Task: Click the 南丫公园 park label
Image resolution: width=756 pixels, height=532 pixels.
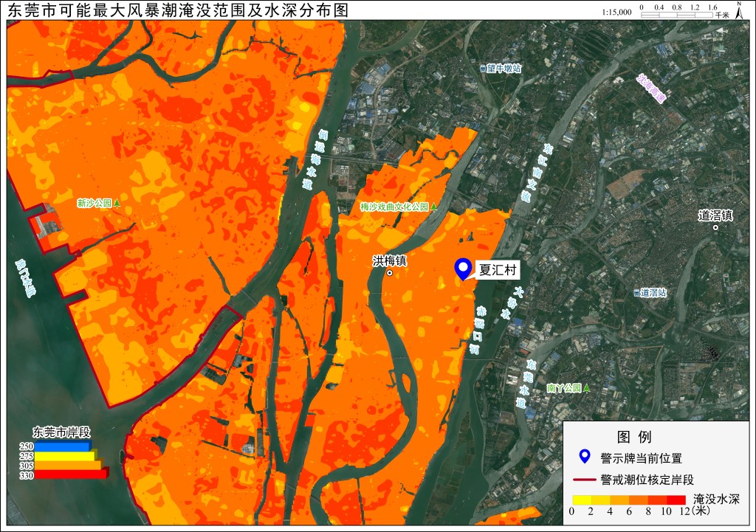Action: point(564,388)
